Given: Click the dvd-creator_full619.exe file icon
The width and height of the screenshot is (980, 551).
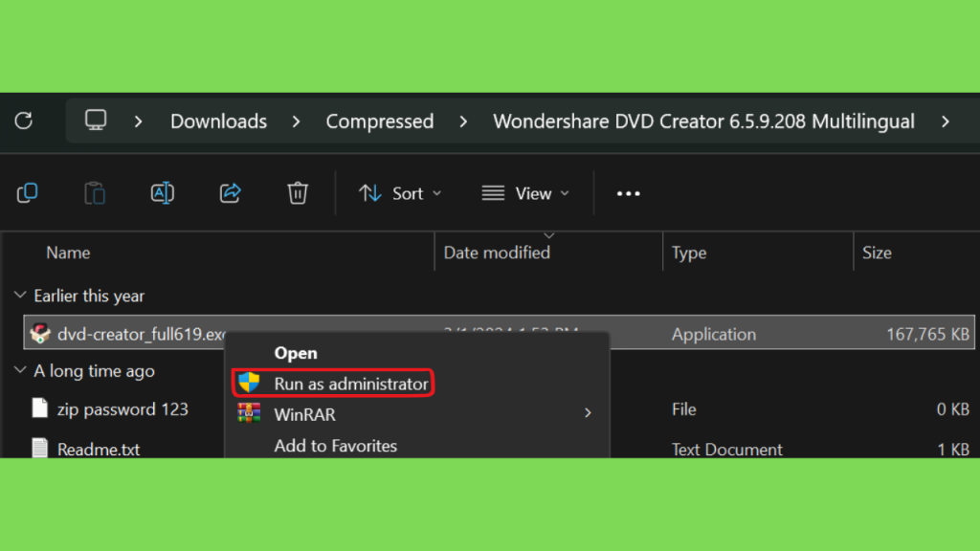Looking at the screenshot, I should pyautogui.click(x=40, y=334).
